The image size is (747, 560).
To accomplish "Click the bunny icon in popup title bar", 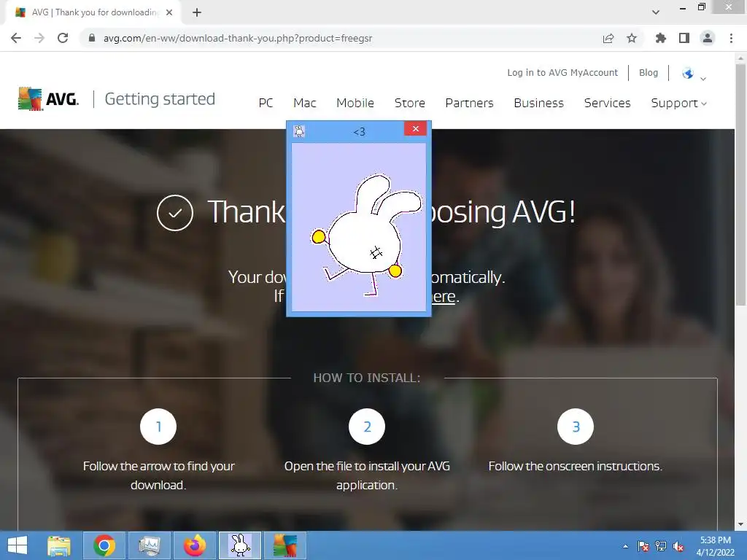I will [x=298, y=131].
